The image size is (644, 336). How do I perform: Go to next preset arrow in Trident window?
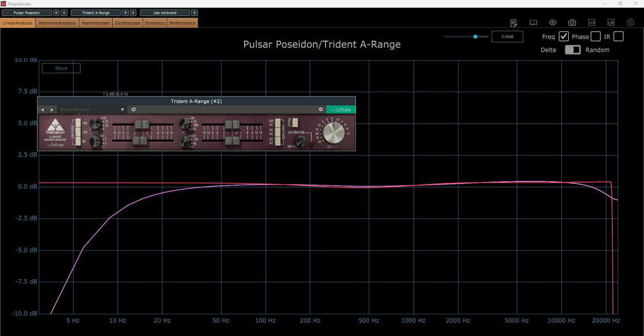coord(52,109)
